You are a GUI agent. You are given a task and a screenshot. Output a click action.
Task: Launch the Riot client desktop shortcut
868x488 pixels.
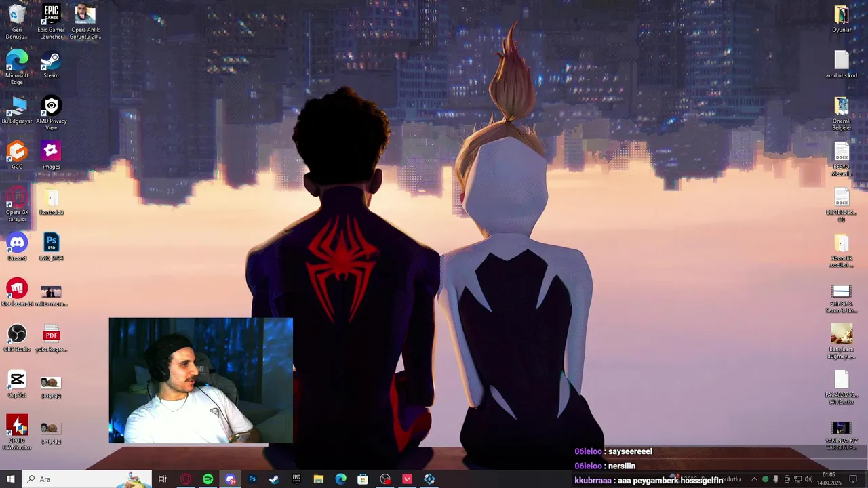pyautogui.click(x=17, y=293)
